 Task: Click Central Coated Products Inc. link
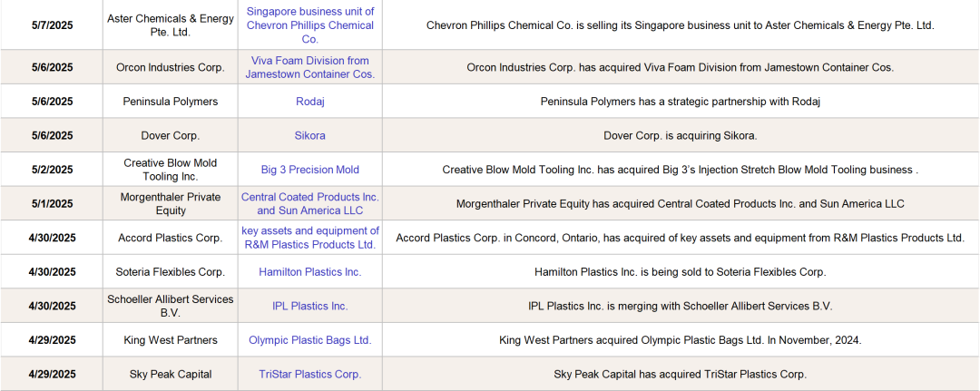[x=309, y=198]
